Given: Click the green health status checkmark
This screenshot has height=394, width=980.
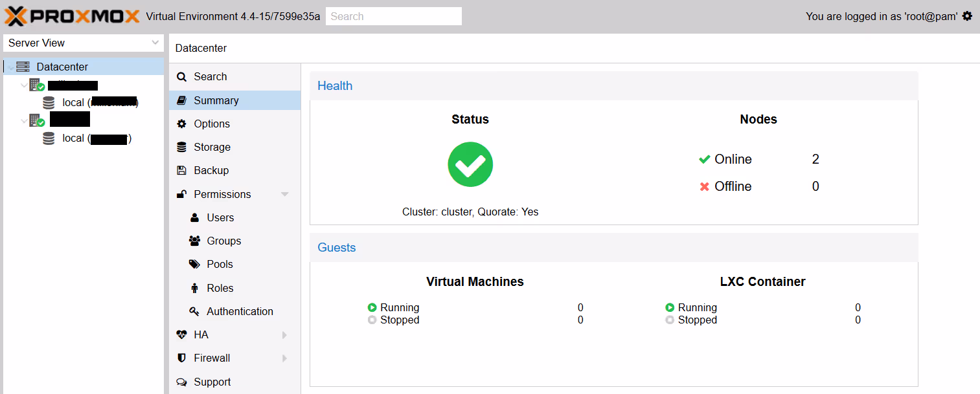Looking at the screenshot, I should [470, 164].
